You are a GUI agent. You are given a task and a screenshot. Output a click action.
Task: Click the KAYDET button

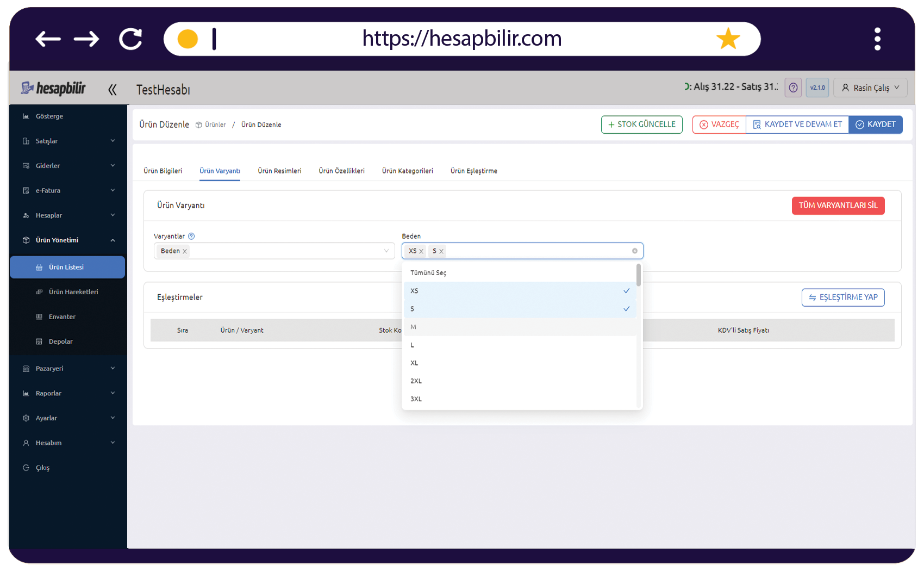(876, 125)
